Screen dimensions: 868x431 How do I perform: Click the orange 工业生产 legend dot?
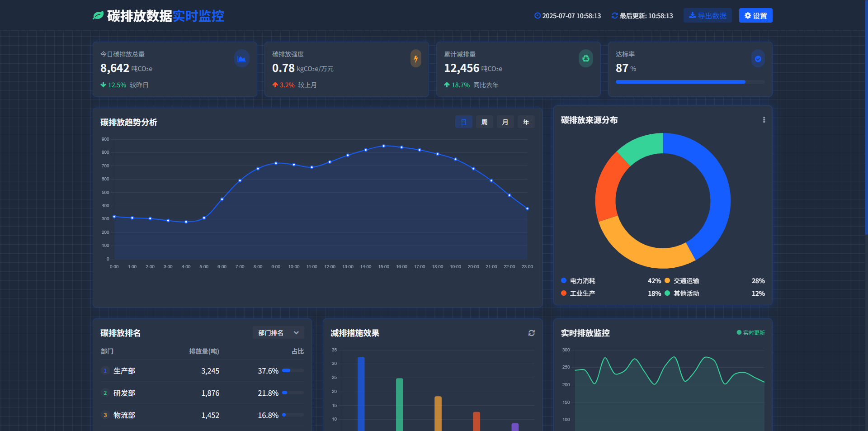tap(564, 293)
